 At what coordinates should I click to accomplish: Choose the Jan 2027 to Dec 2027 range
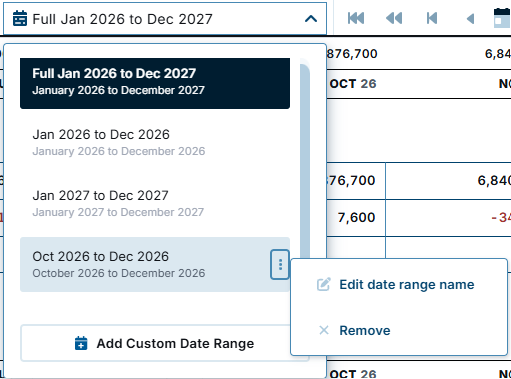tap(155, 204)
